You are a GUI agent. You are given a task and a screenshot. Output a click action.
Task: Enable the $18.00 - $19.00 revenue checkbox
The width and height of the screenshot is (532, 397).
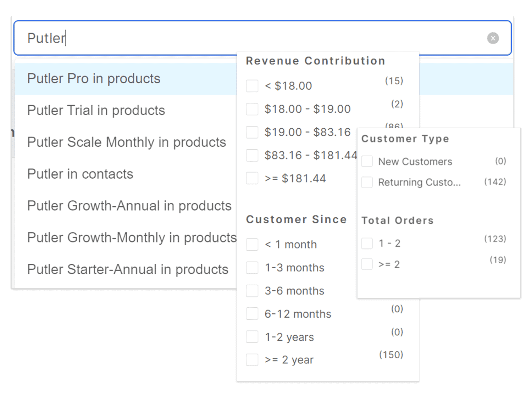pos(252,109)
